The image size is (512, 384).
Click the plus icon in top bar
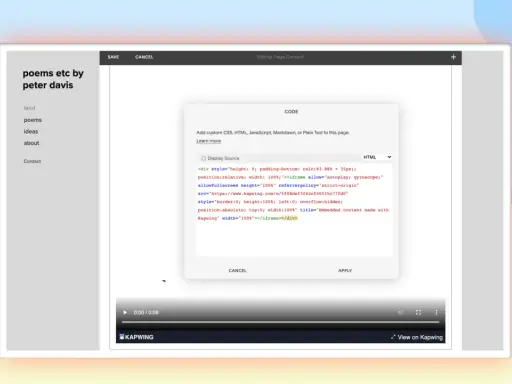[x=453, y=57]
